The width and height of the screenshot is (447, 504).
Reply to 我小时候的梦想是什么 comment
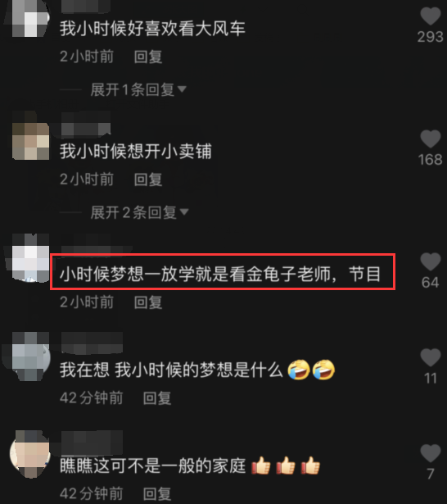(x=157, y=398)
